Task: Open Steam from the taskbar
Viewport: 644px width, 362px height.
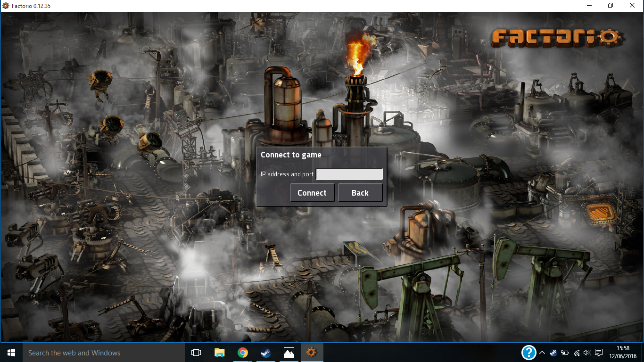Action: tap(265, 353)
